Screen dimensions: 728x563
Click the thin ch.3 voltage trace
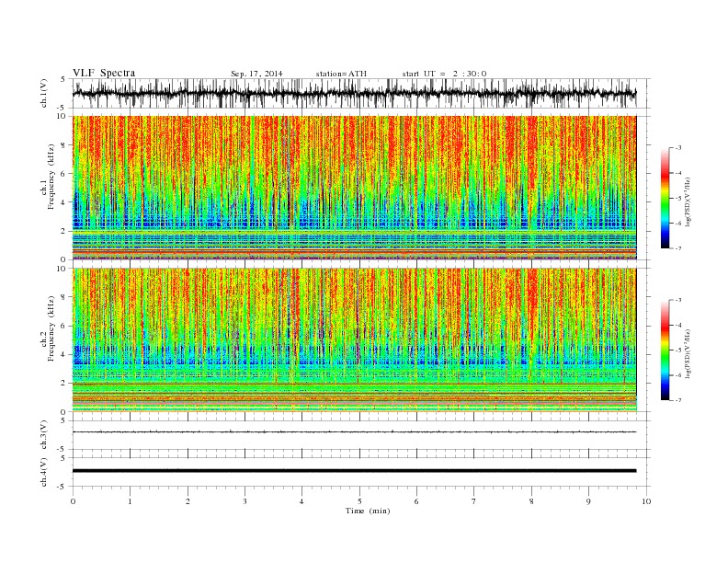click(354, 432)
